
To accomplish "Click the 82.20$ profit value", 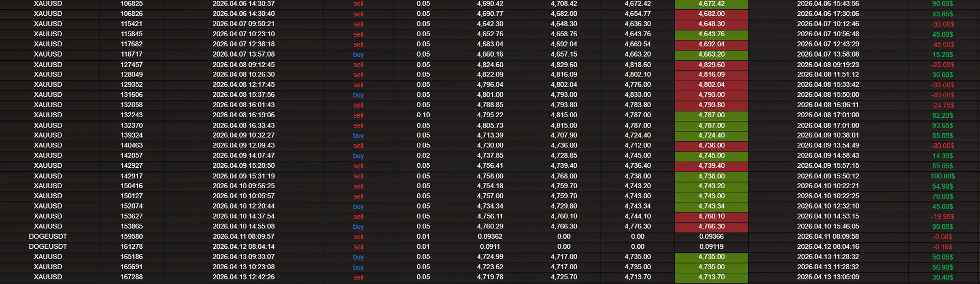I will [942, 115].
